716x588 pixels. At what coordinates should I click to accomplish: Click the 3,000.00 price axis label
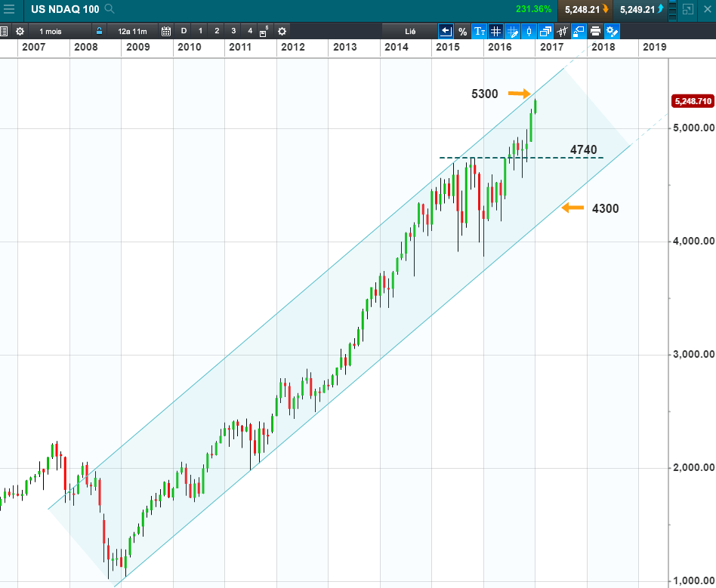point(694,354)
